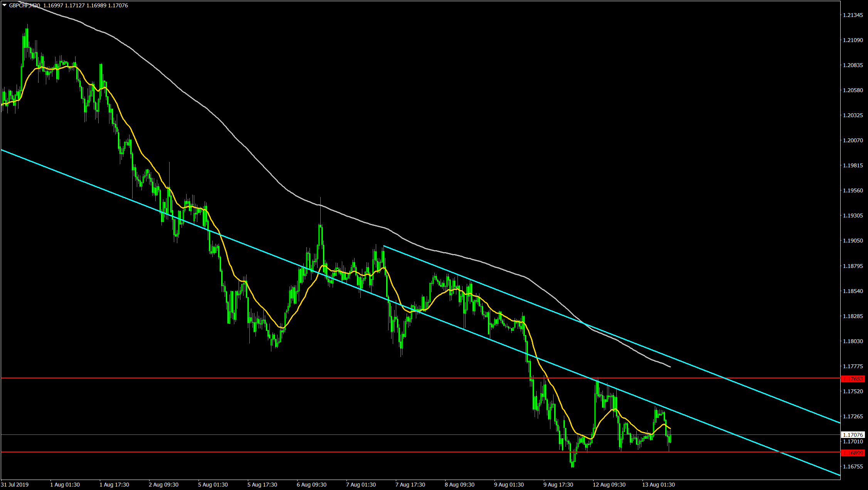
Task: Click the 1.18030 price scale label
Action: 853,341
